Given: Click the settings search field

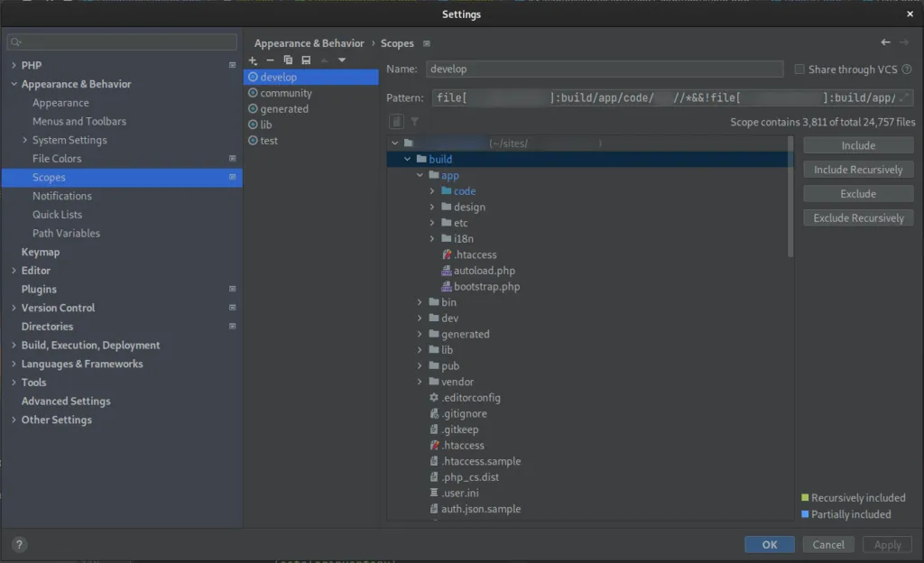Looking at the screenshot, I should click(120, 42).
